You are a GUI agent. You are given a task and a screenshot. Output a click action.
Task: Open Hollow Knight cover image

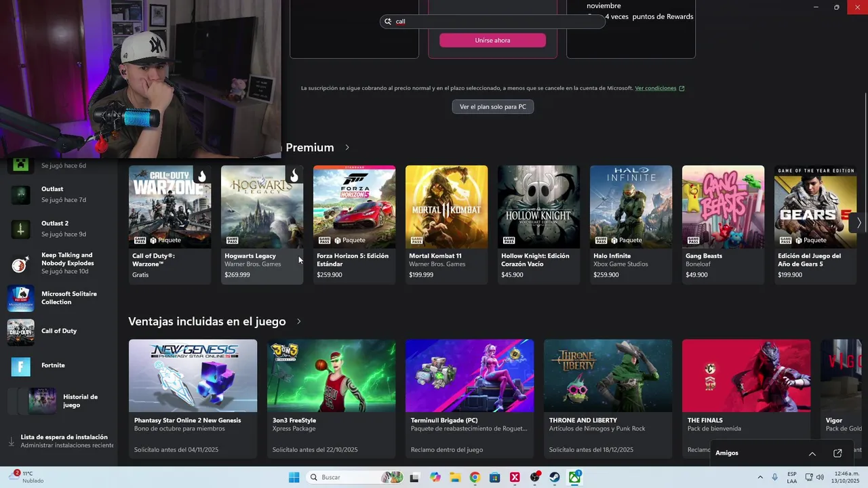[x=539, y=207]
